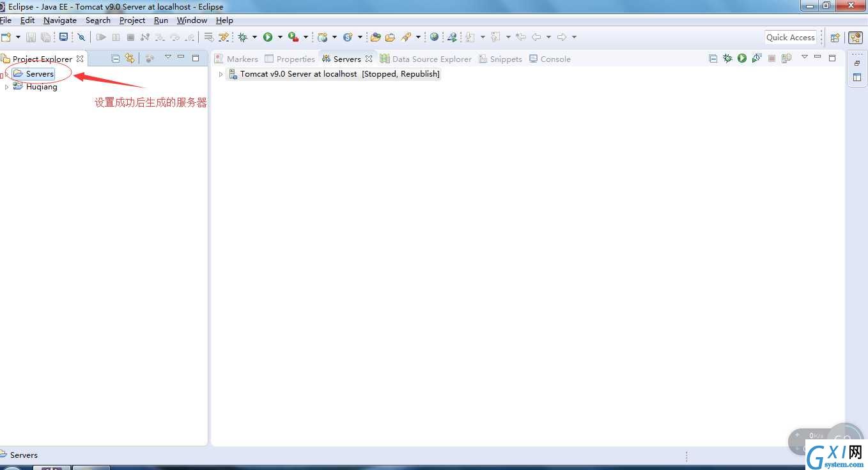Click the Save icon in toolbar
868x470 pixels.
pyautogui.click(x=31, y=37)
